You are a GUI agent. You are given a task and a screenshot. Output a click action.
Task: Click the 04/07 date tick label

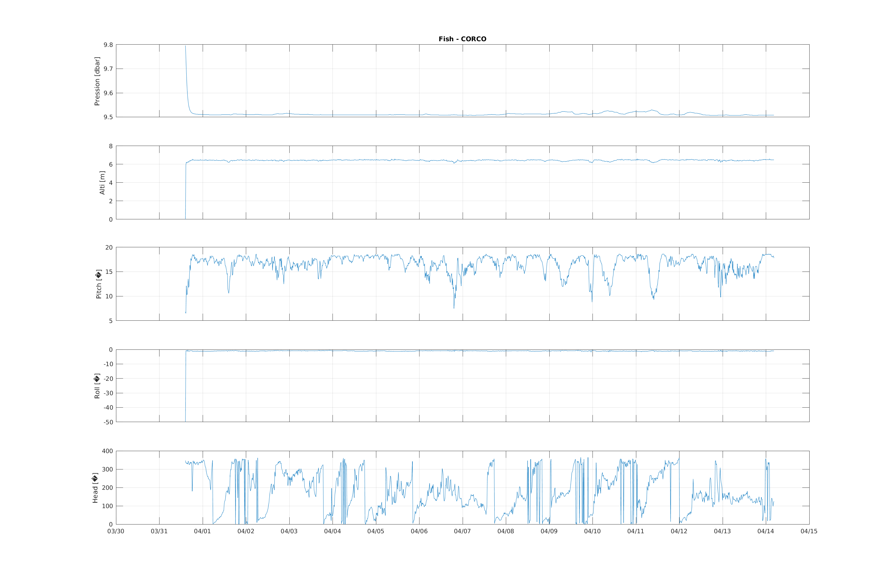point(462,531)
